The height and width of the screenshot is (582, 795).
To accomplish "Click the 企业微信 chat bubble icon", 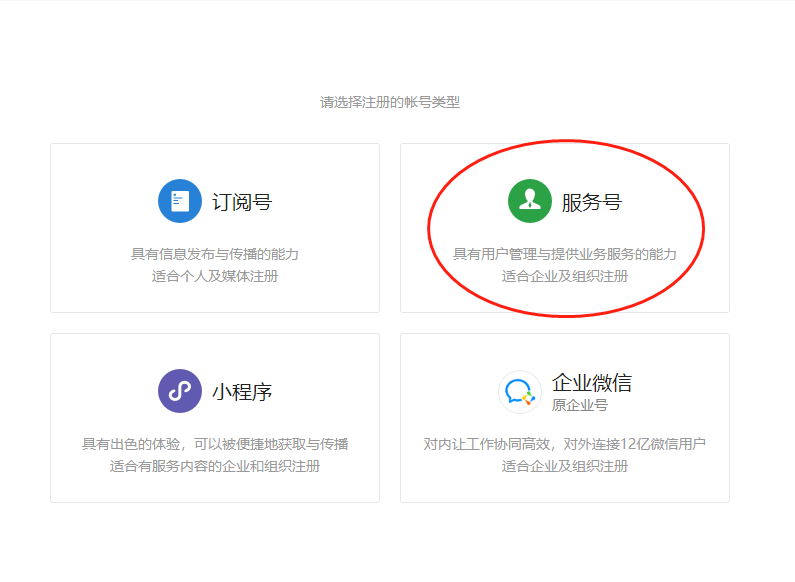I will (x=520, y=391).
